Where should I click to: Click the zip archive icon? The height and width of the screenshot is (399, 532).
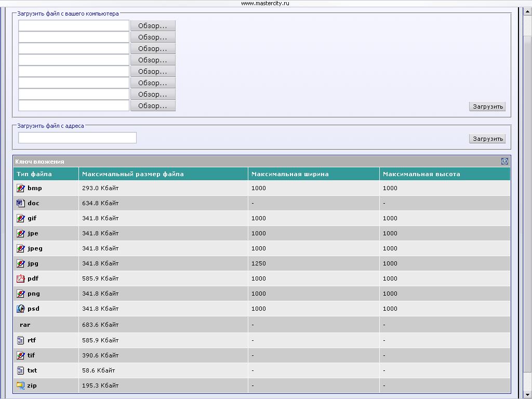click(21, 385)
